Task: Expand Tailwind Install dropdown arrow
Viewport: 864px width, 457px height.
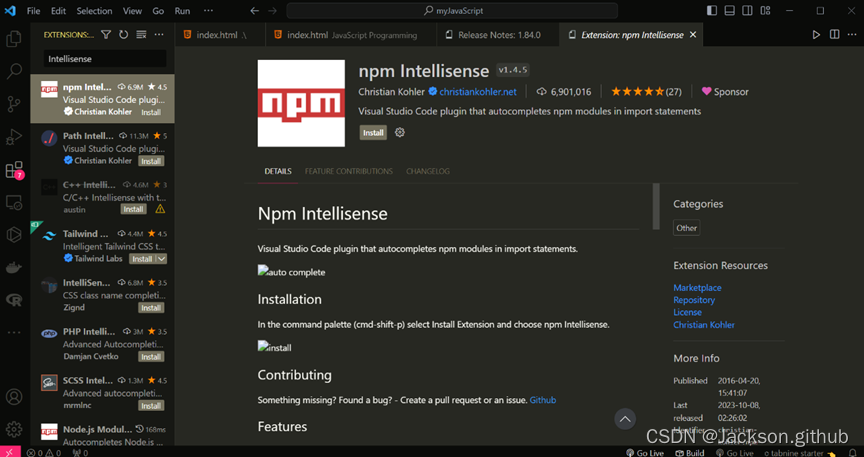Action: (161, 259)
